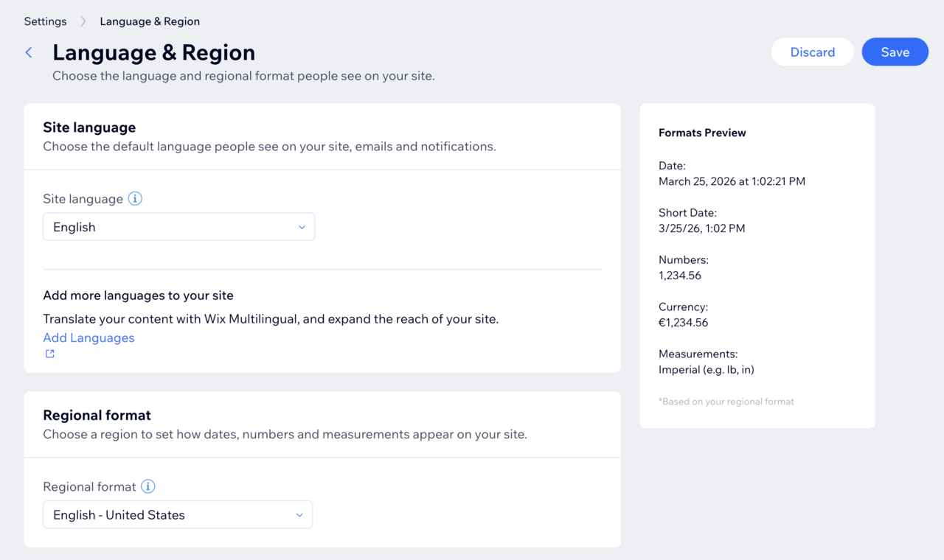Image resolution: width=944 pixels, height=560 pixels.
Task: Click external link icon under Add Languages
Action: click(x=50, y=354)
